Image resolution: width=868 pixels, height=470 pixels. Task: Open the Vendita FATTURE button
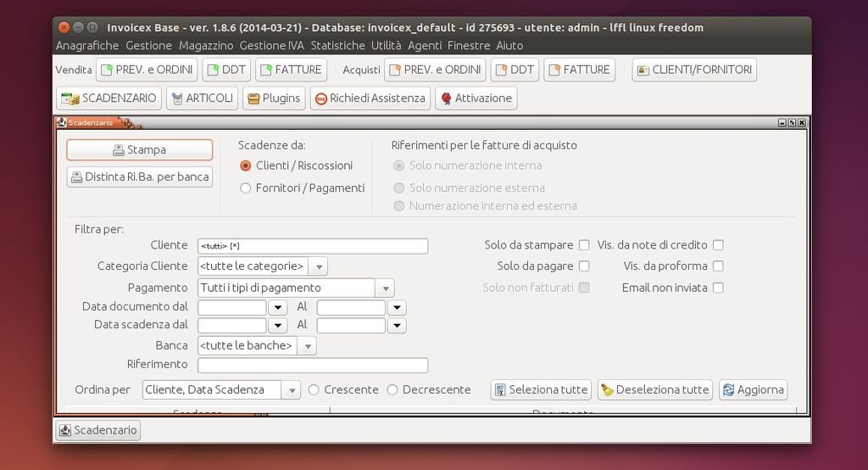(x=290, y=70)
